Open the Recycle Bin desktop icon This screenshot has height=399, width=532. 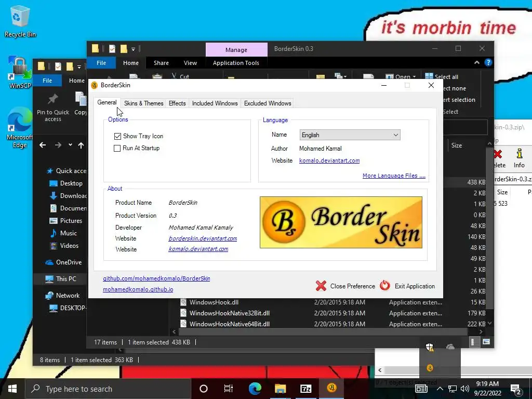tap(20, 21)
